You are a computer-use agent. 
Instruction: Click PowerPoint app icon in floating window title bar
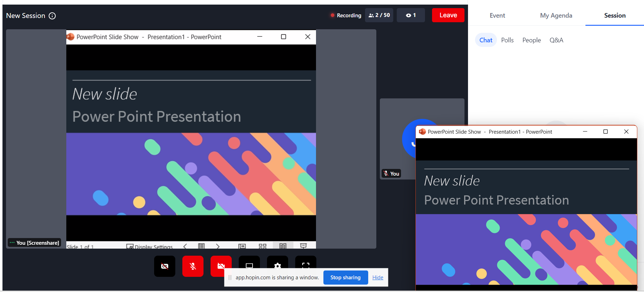pyautogui.click(x=422, y=132)
